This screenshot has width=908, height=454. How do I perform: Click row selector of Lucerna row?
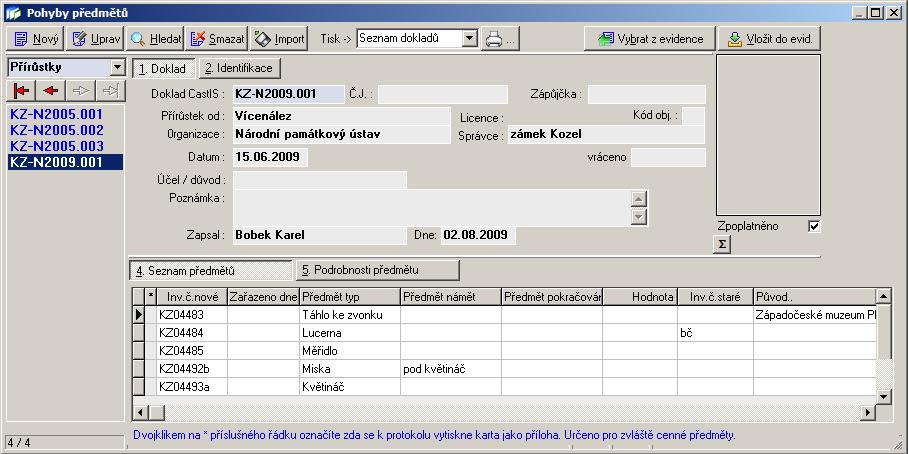click(139, 333)
